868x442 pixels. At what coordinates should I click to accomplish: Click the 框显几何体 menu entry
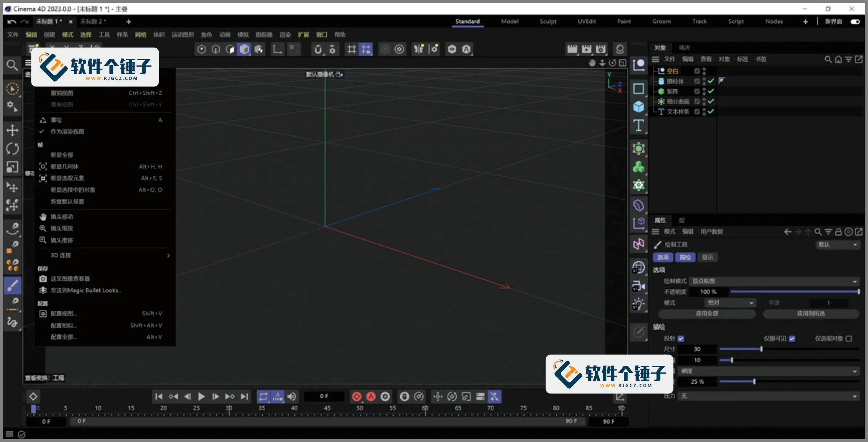pos(65,166)
